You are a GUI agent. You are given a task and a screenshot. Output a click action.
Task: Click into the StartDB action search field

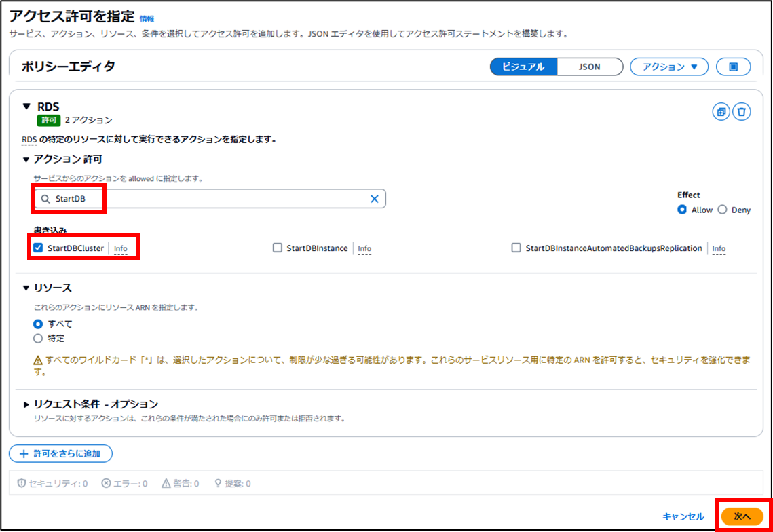coord(210,199)
